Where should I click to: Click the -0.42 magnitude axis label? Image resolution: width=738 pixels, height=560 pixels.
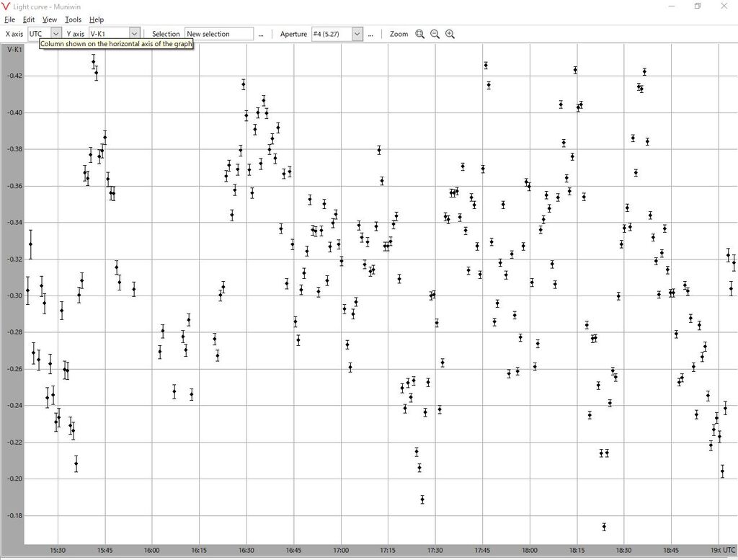[14, 76]
